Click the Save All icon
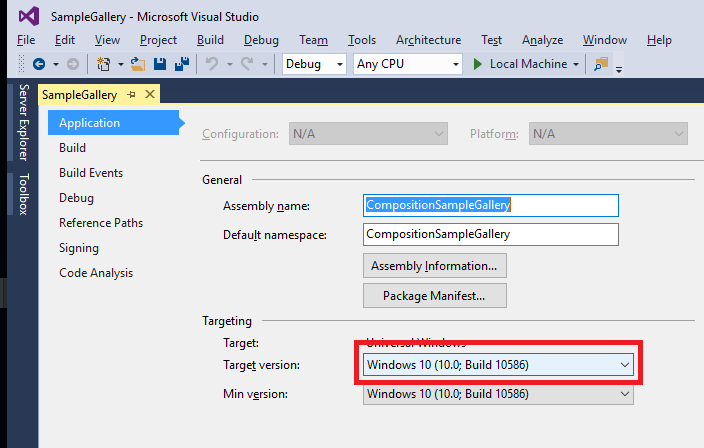The height and width of the screenshot is (448, 704). coord(182,64)
